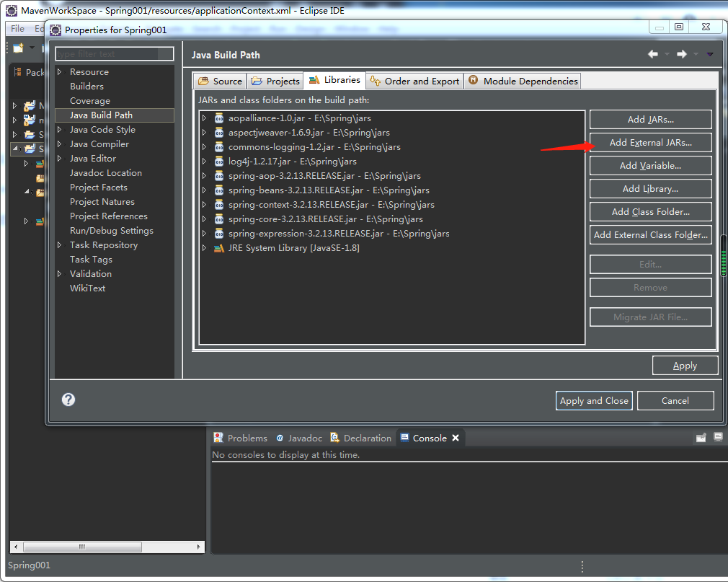Click the back navigation arrow in dialog header
The image size is (728, 582).
pos(653,54)
